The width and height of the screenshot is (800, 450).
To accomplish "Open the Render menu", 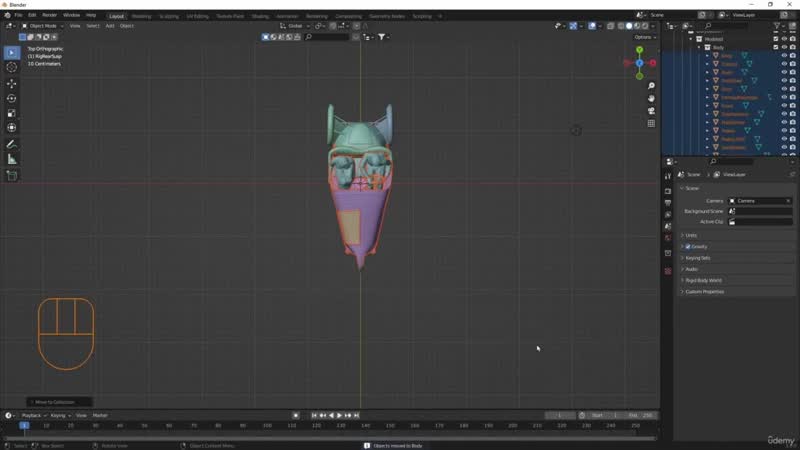I will coord(49,15).
